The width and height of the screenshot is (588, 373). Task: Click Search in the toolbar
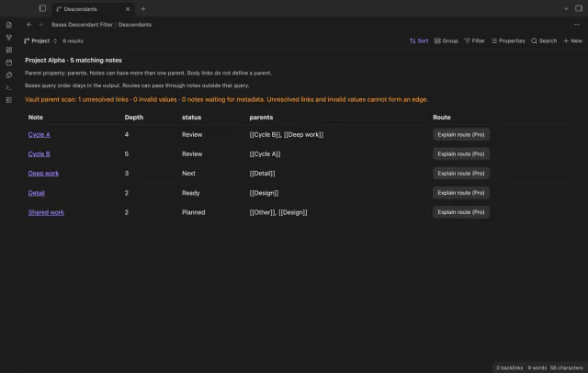click(544, 40)
